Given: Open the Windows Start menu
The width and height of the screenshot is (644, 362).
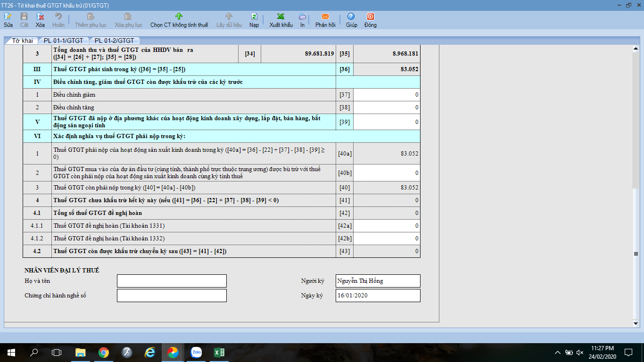Looking at the screenshot, I should 11,352.
